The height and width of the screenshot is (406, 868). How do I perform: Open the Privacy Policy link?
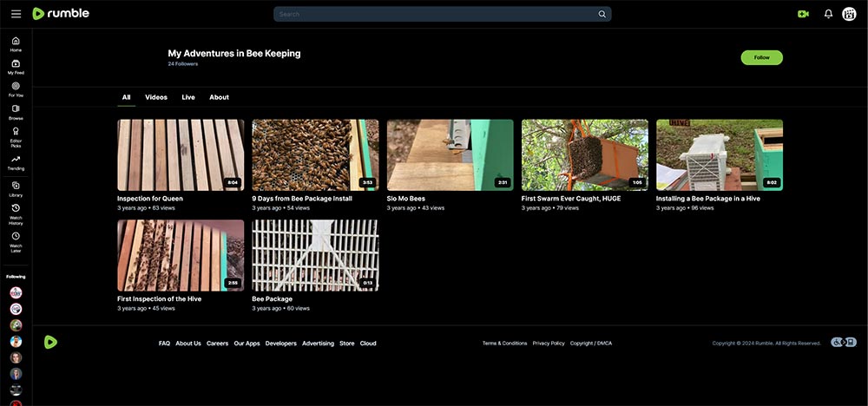point(549,344)
